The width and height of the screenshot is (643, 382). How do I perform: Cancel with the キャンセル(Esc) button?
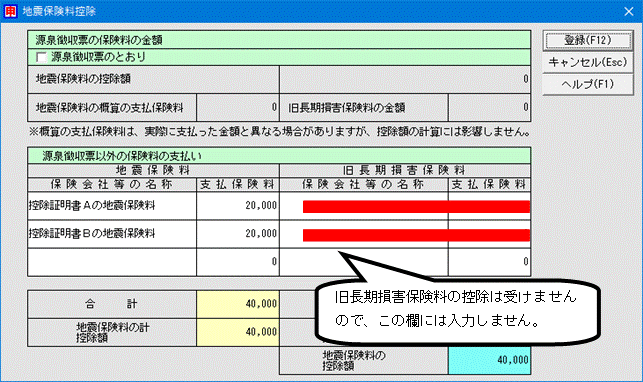[x=588, y=62]
